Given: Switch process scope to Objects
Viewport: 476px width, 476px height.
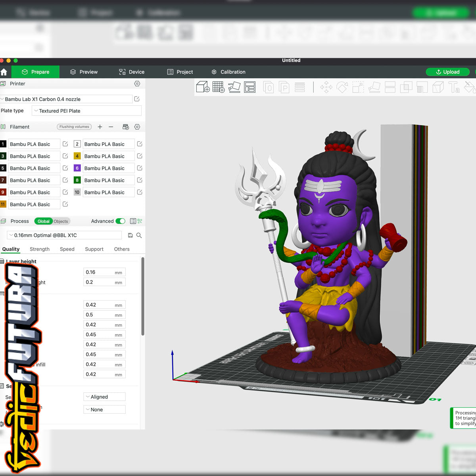Looking at the screenshot, I should (x=61, y=221).
